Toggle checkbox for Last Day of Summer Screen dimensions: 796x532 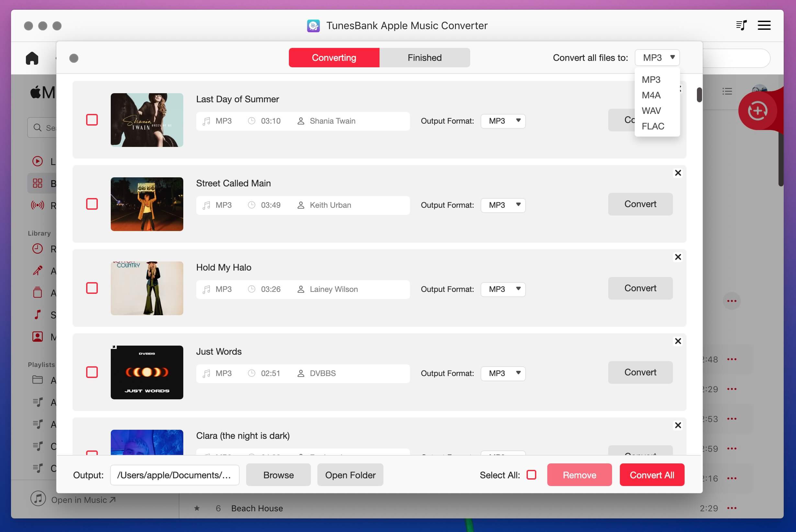click(x=91, y=119)
